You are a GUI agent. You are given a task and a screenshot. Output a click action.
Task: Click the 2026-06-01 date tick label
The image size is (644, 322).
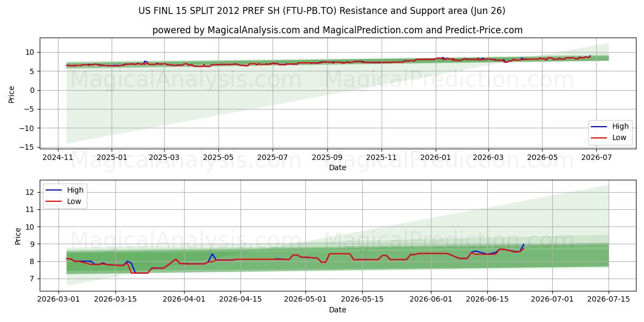point(431,300)
